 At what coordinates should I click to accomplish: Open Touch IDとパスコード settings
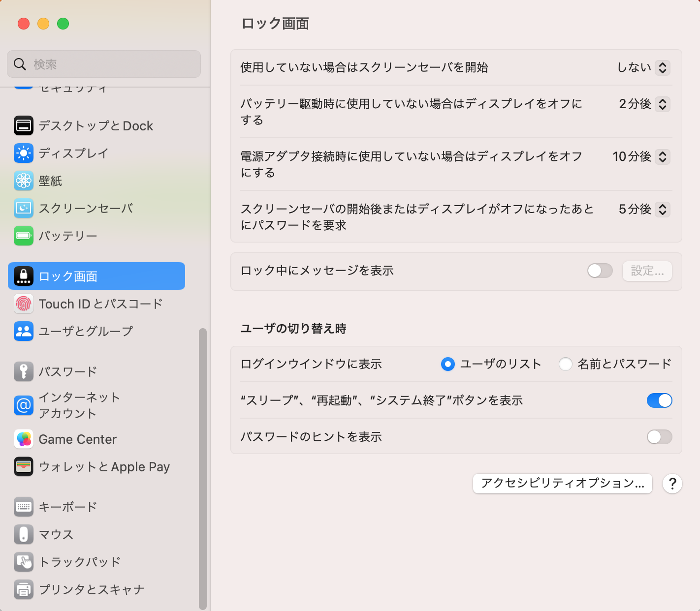[23, 304]
